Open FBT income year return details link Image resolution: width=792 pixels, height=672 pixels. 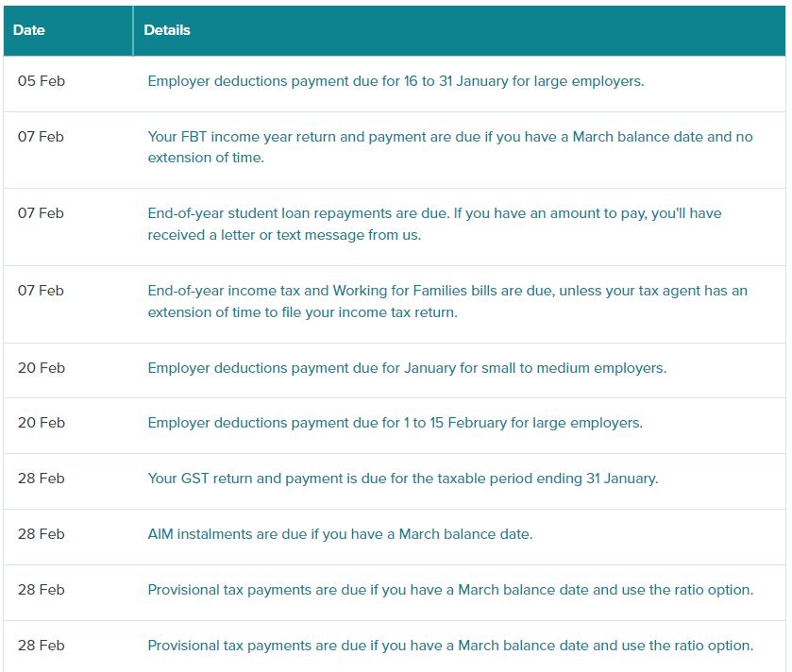pos(450,147)
